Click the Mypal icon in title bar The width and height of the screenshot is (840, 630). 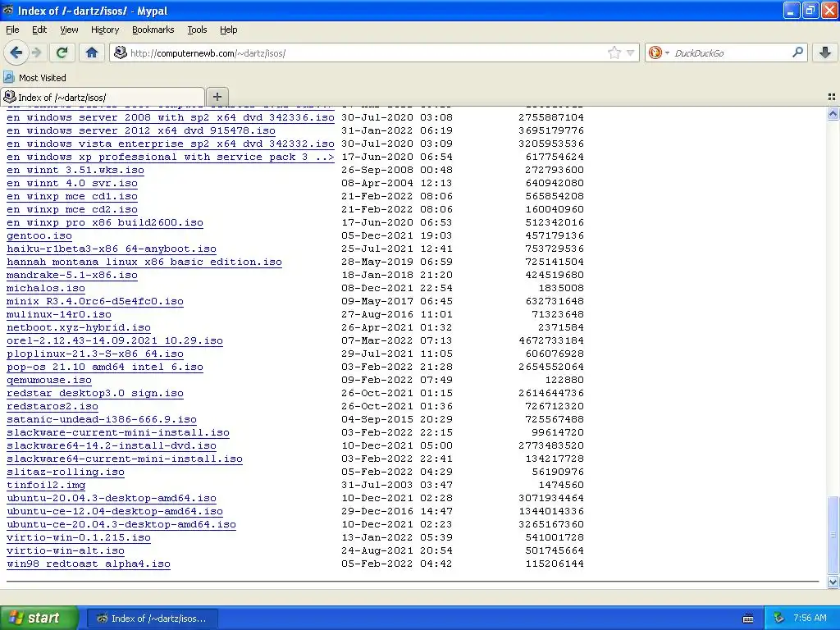(8, 10)
